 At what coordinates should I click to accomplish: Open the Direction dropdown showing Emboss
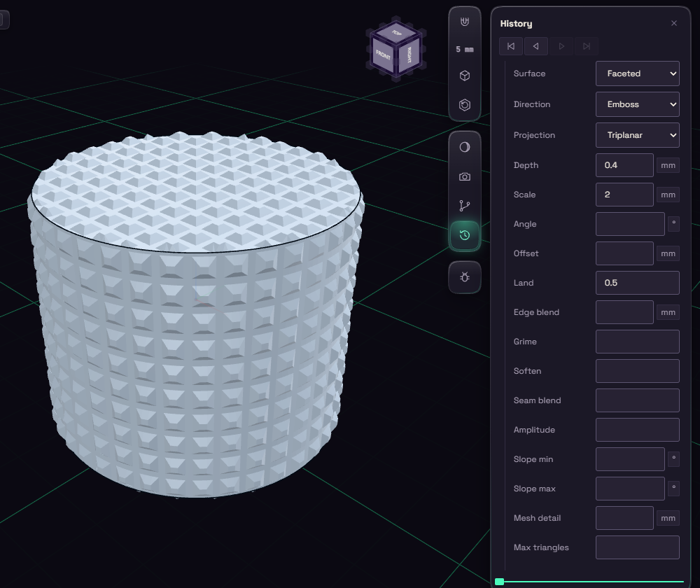[638, 104]
